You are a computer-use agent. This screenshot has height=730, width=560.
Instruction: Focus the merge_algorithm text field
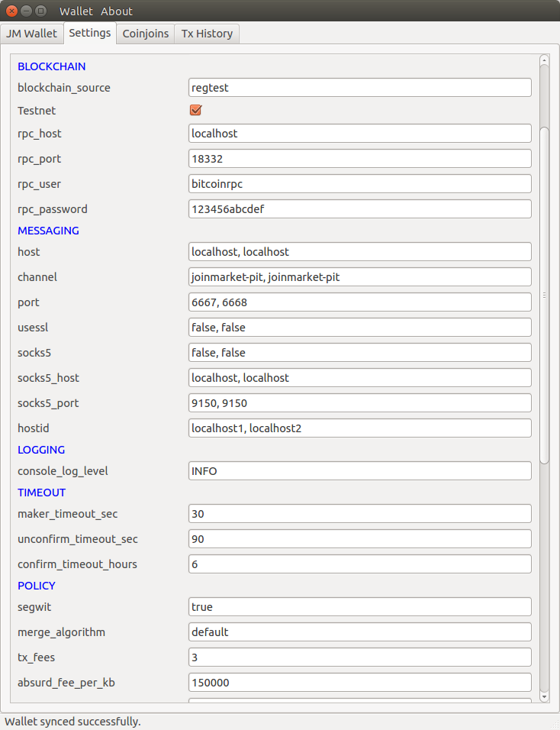359,632
